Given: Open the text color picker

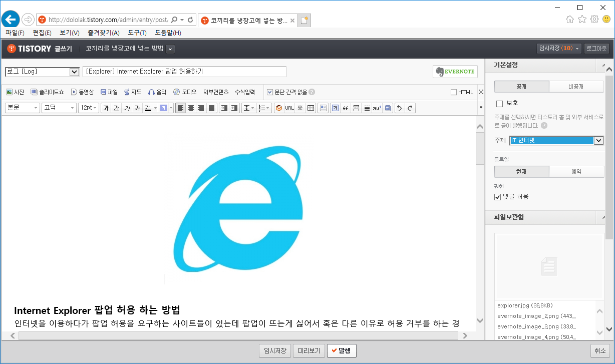Looking at the screenshot, I should click(x=150, y=108).
